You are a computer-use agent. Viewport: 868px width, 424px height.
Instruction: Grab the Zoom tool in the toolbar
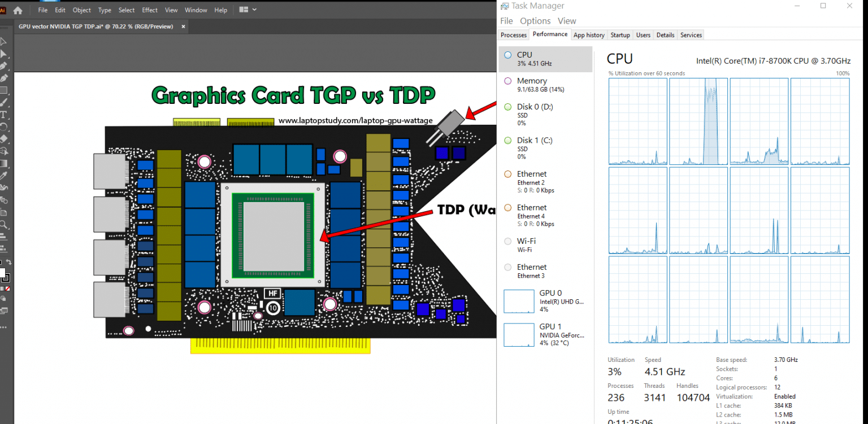click(x=4, y=225)
